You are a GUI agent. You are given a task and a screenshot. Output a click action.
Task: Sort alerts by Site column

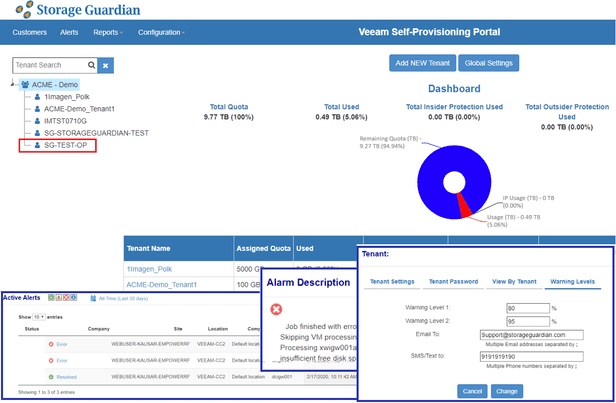(178, 329)
